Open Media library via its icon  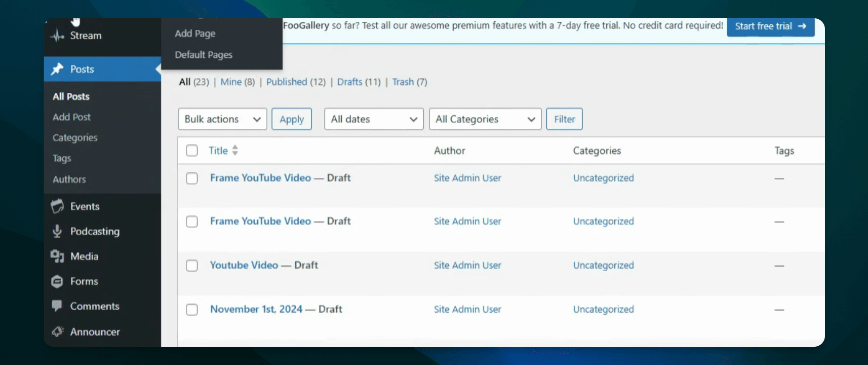tap(57, 256)
